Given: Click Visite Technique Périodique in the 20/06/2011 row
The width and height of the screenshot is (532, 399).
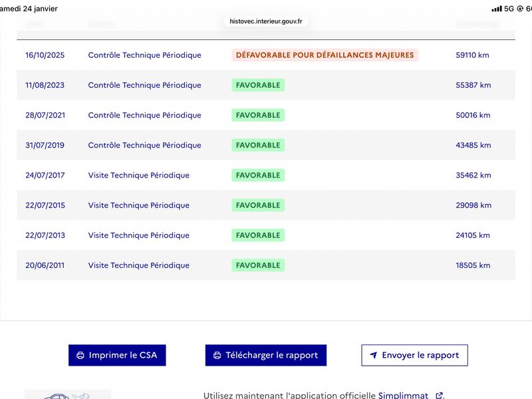Looking at the screenshot, I should click(x=139, y=265).
